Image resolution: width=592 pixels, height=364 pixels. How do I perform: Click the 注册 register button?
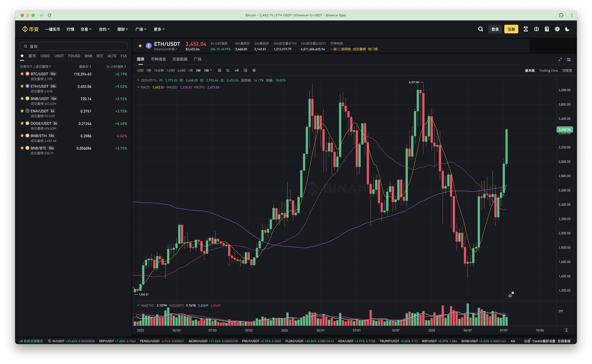pos(511,29)
